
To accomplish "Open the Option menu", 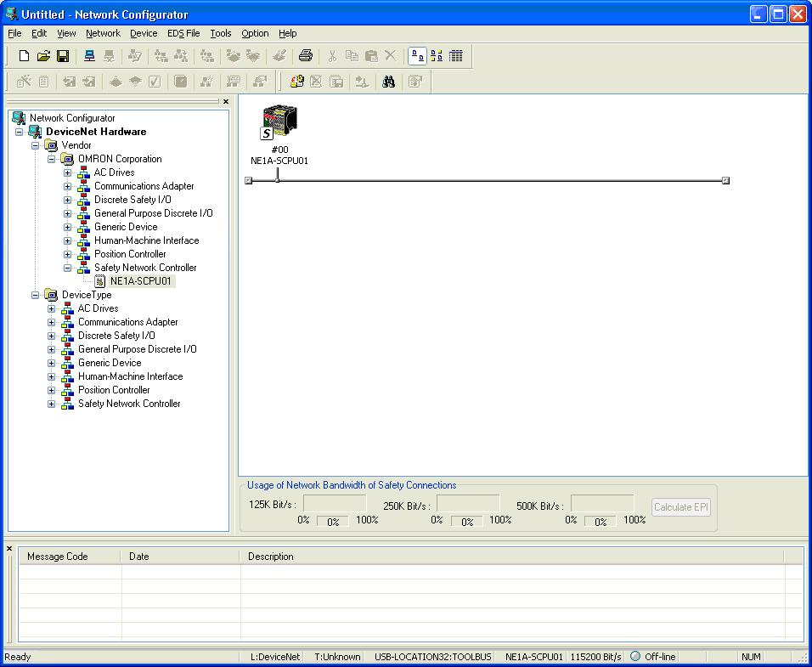I will click(x=255, y=33).
